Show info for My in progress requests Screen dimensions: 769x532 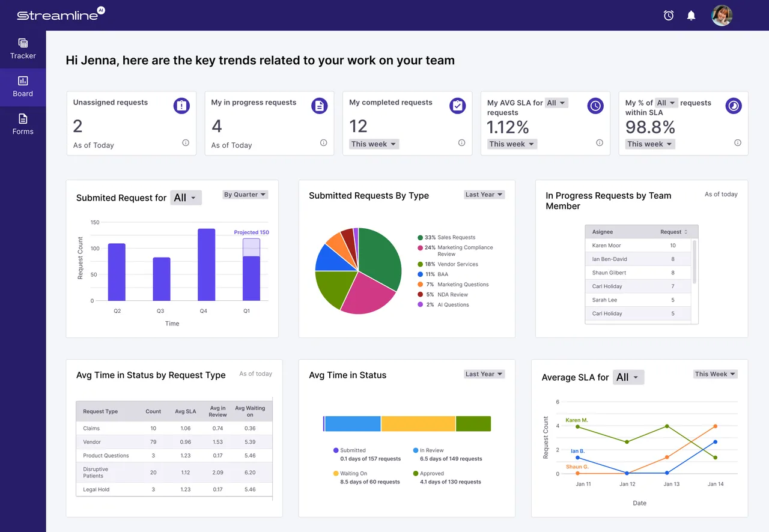click(x=324, y=143)
